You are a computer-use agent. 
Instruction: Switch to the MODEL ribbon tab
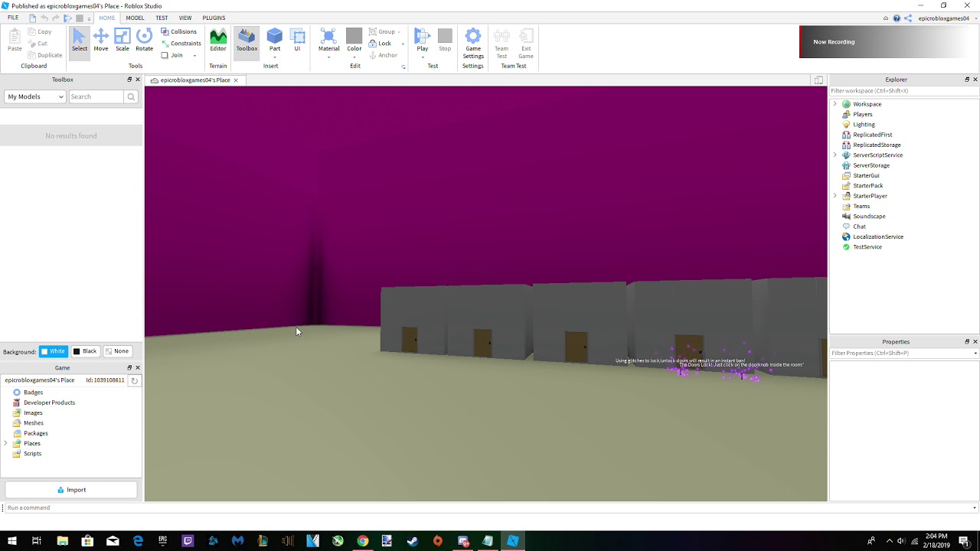[x=135, y=18]
